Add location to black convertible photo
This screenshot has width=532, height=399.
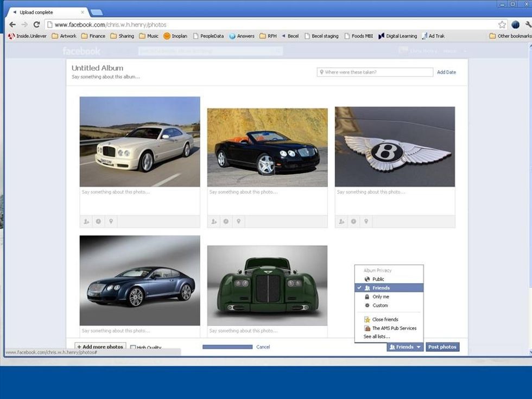click(238, 221)
